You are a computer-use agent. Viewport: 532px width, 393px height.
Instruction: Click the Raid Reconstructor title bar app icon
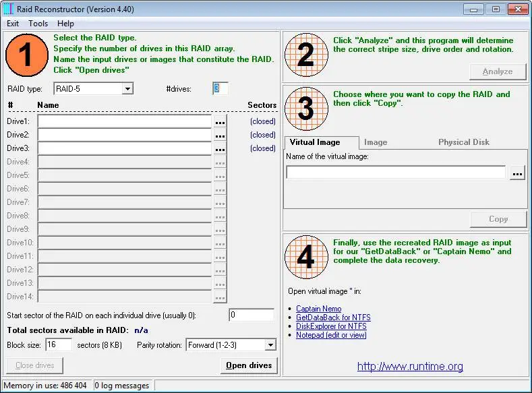[8, 9]
